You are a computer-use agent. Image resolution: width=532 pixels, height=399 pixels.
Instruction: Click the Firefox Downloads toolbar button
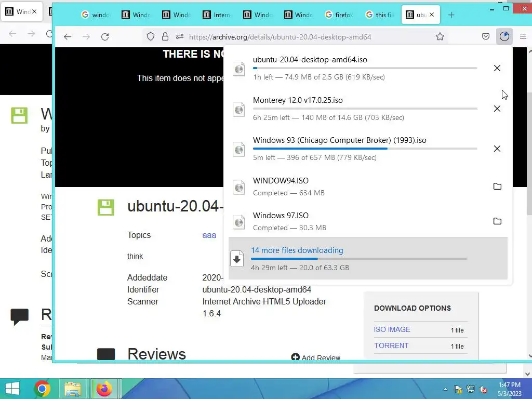pos(504,36)
